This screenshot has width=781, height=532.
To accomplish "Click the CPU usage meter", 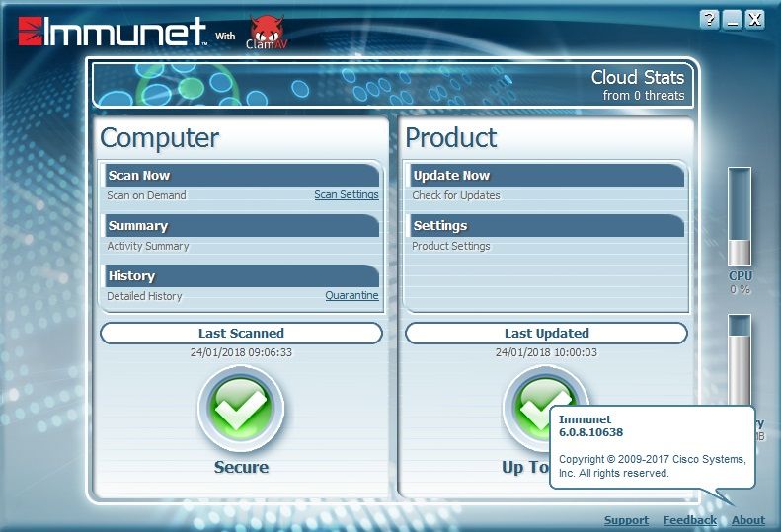I will (x=740, y=216).
